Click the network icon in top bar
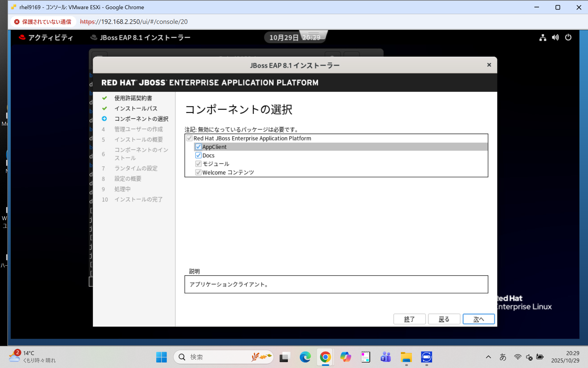Screen dimensions: 588x368 [542, 37]
